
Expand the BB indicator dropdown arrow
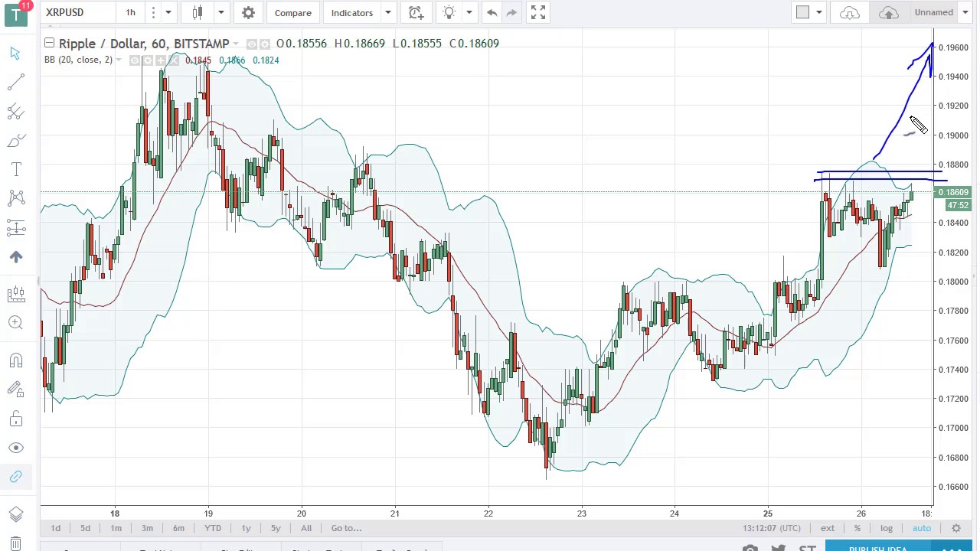tap(119, 60)
